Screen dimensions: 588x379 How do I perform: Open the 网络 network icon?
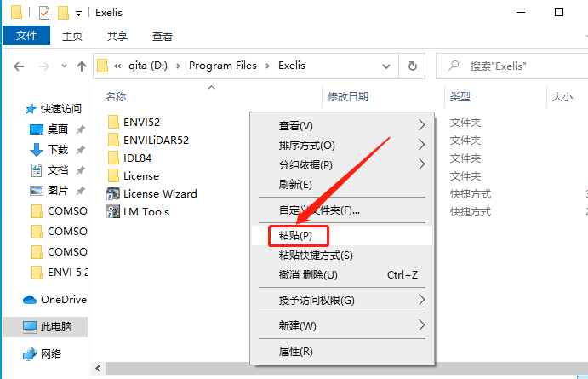pyautogui.click(x=30, y=353)
